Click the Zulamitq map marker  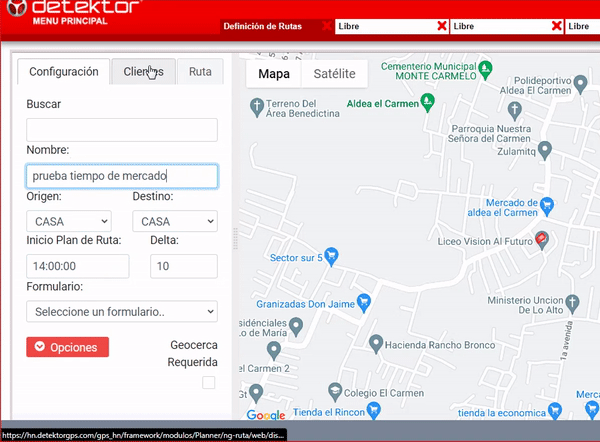[x=545, y=150]
